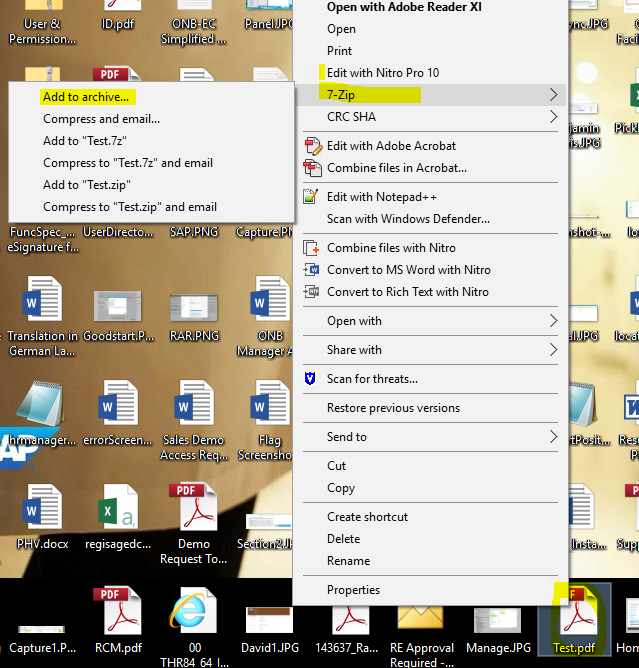Image resolution: width=639 pixels, height=668 pixels.
Task: Click the Internet Explorer 00 THR84 icon
Action: click(x=193, y=611)
